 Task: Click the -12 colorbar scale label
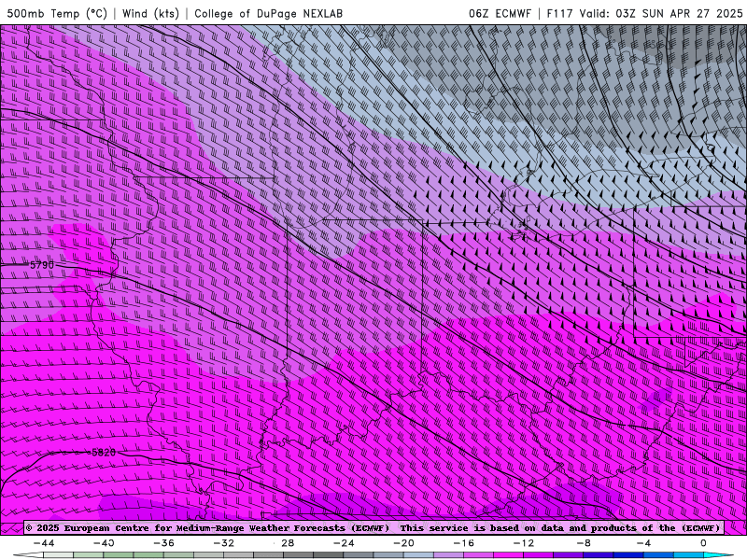click(x=524, y=543)
